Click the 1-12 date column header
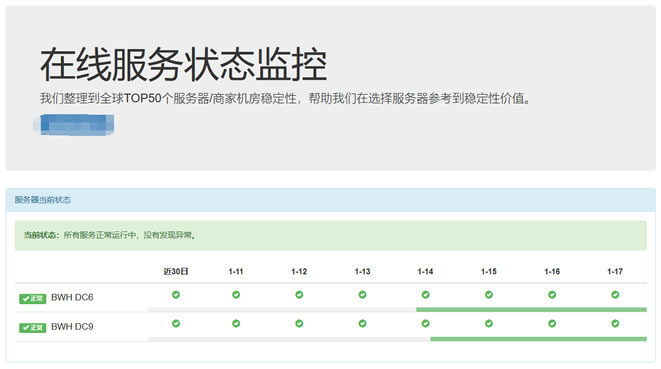661x369 pixels. coord(299,272)
